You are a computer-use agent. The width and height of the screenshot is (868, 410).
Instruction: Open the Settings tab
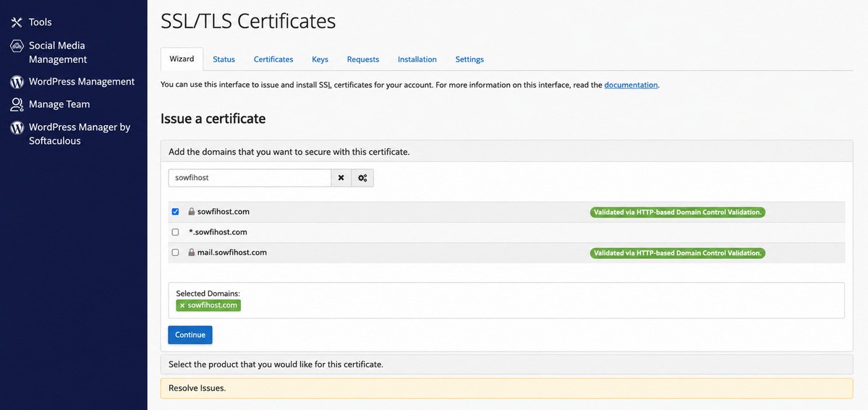point(469,59)
